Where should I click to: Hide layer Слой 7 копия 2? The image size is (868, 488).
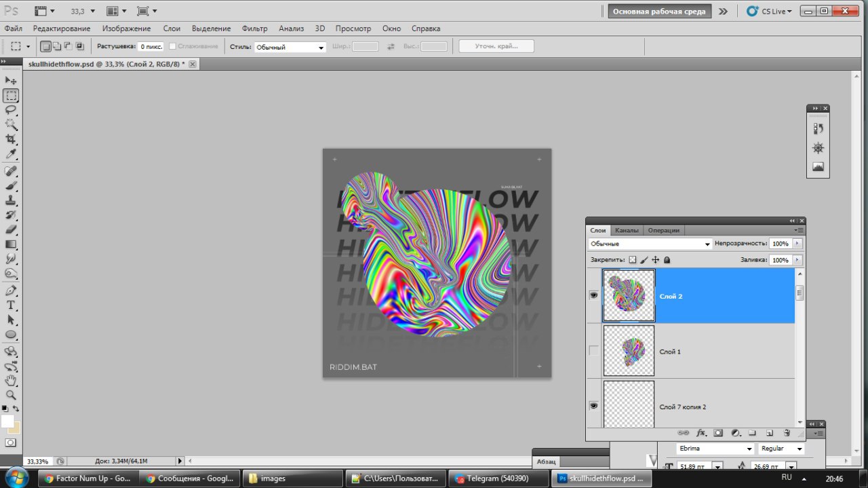(x=594, y=406)
